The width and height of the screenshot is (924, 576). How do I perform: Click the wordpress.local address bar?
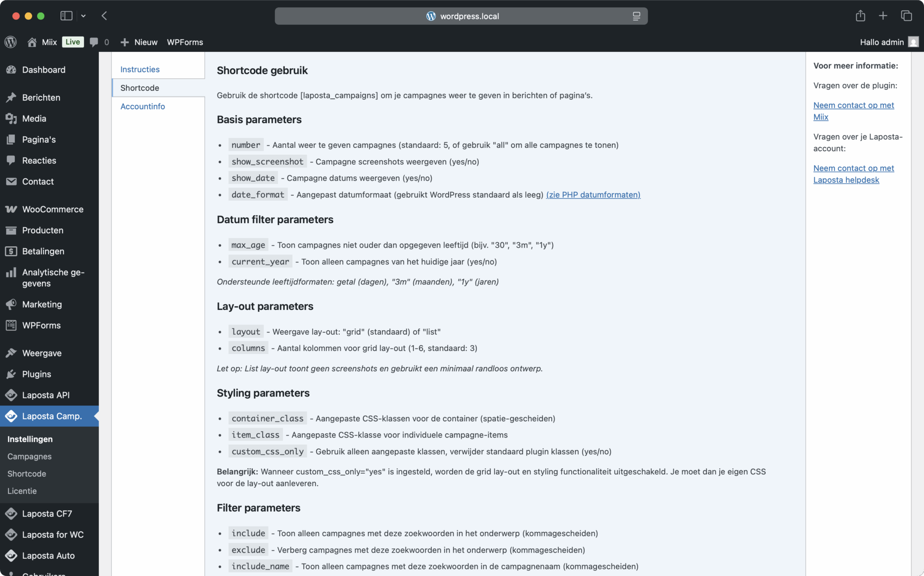click(461, 16)
